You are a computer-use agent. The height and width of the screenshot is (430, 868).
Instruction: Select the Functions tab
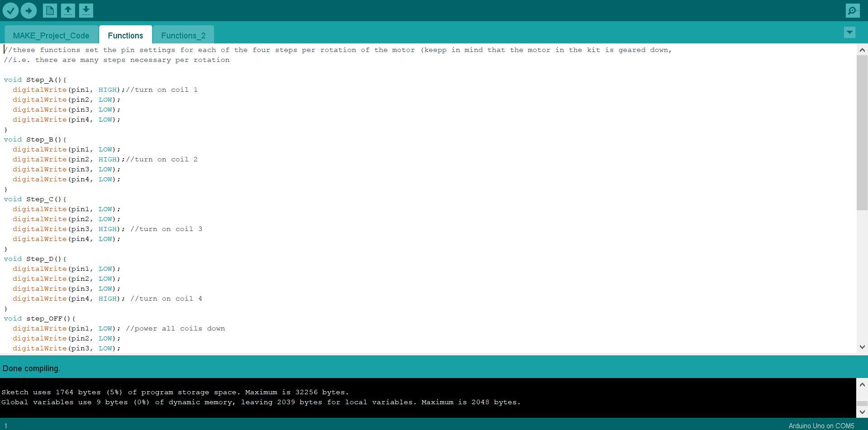tap(125, 35)
